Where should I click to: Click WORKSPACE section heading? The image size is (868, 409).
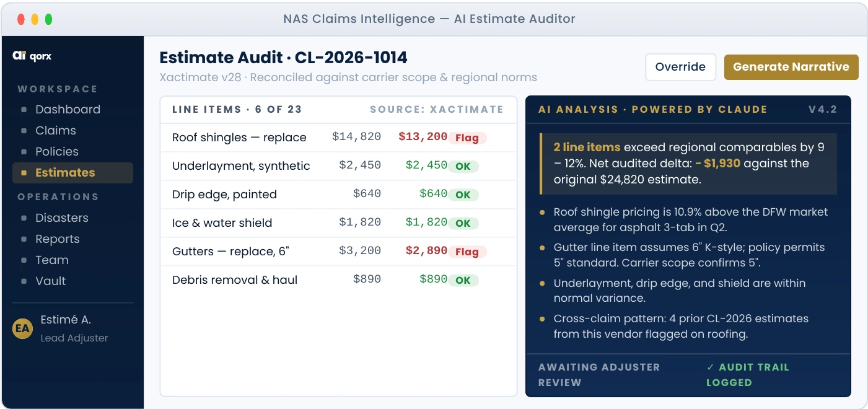(x=58, y=89)
